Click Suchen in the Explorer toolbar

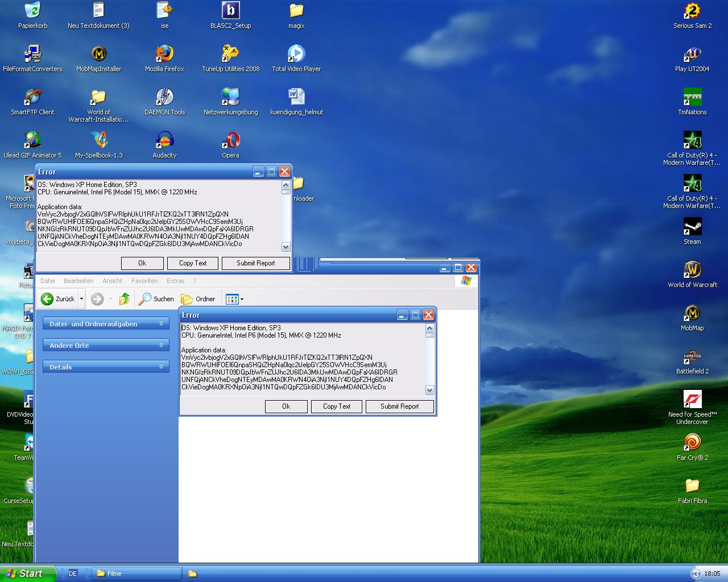157,299
